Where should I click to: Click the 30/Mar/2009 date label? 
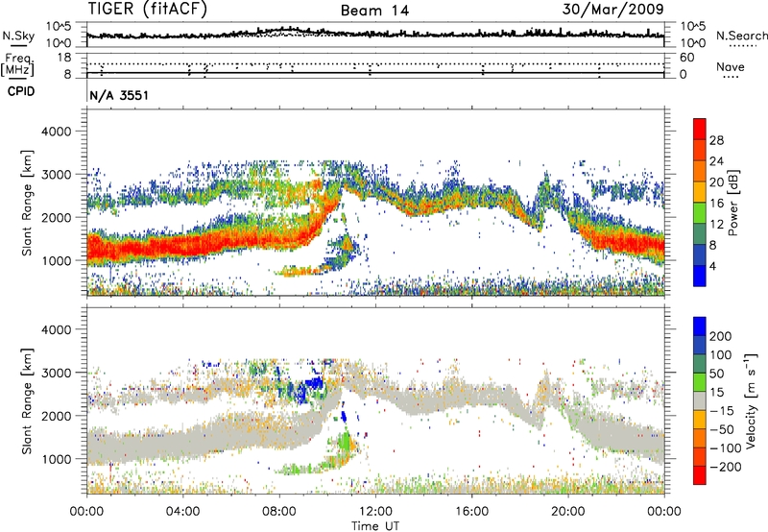[x=612, y=10]
